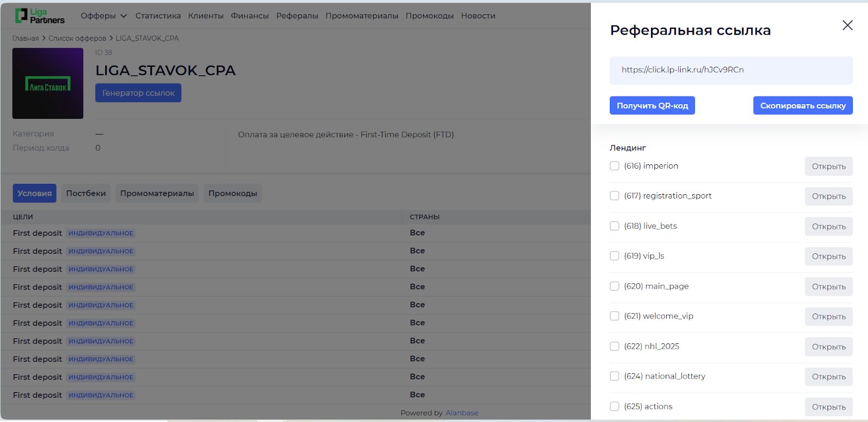Navigate to Список офферов breadcrumb
Screen dimensions: 868x422
coord(77,39)
